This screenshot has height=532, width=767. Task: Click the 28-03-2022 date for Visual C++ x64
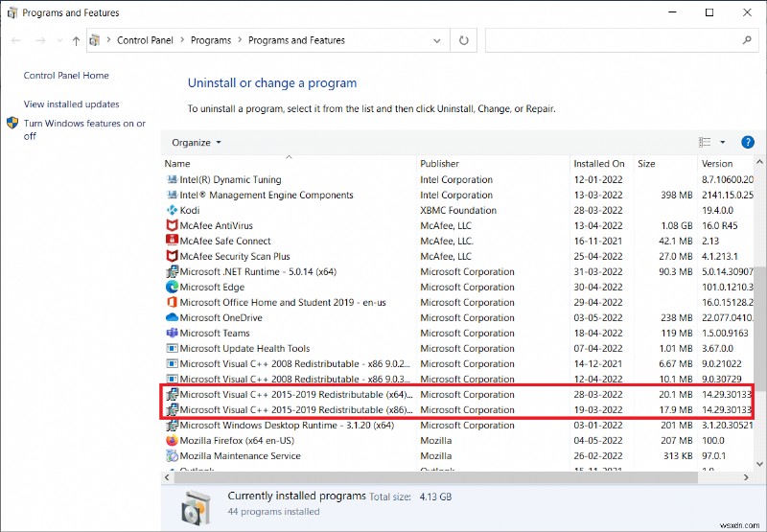point(598,395)
